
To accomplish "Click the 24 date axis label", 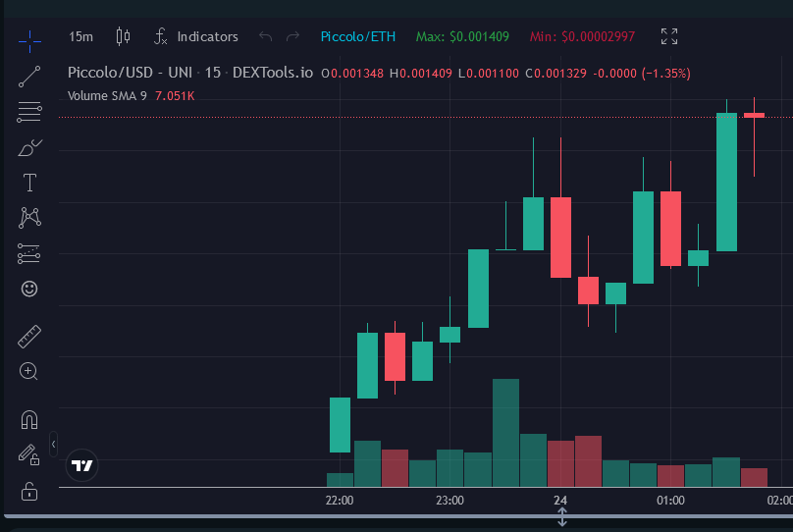I will [560, 501].
